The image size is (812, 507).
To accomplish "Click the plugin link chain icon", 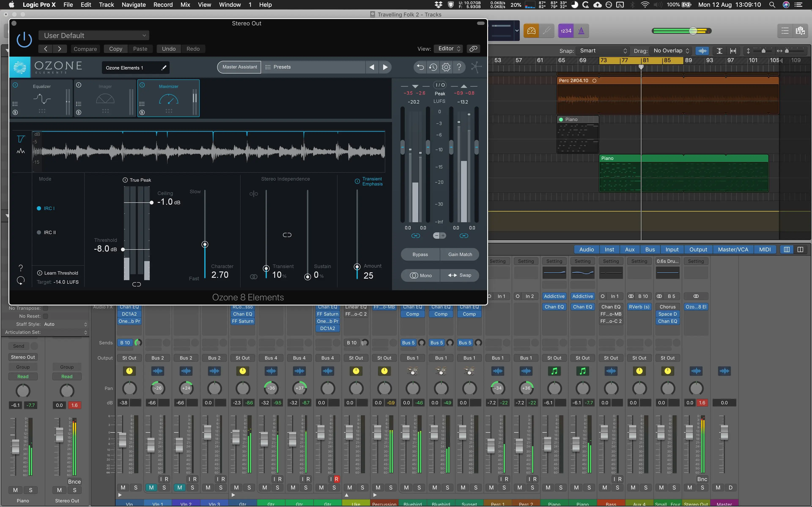I will (473, 49).
